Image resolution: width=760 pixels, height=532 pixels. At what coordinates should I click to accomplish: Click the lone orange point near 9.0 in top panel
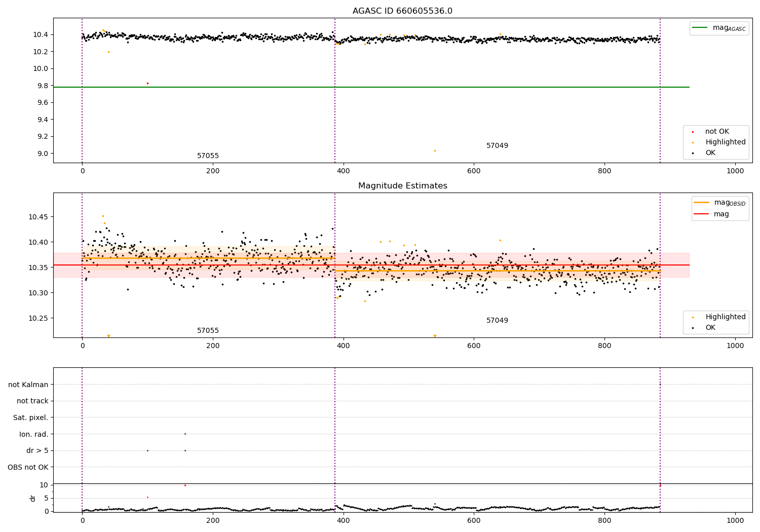point(435,150)
